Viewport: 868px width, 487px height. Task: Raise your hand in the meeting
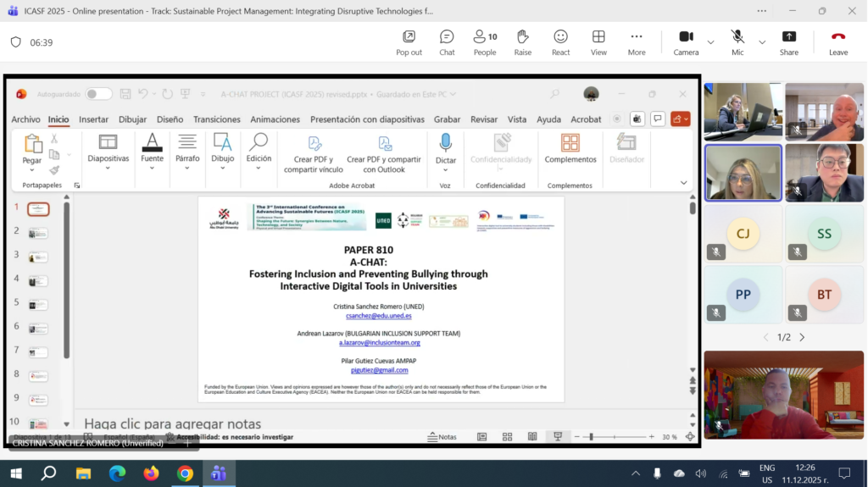523,42
